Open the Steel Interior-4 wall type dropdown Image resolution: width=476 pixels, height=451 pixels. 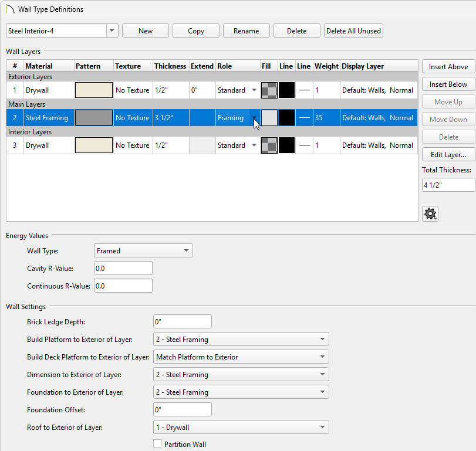tap(112, 30)
